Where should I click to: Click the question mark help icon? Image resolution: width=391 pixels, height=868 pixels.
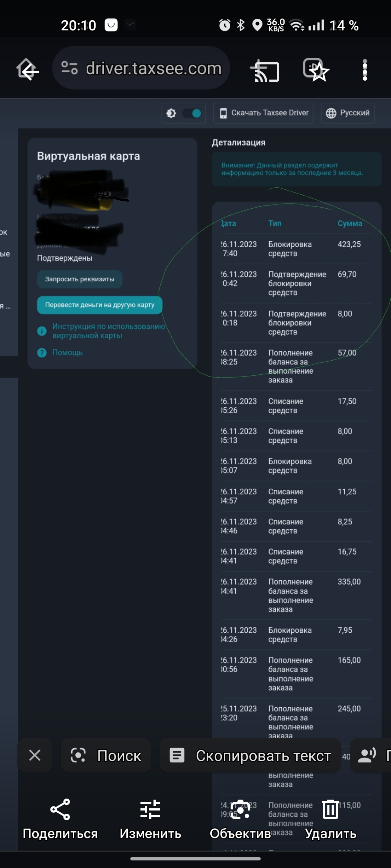click(x=42, y=353)
